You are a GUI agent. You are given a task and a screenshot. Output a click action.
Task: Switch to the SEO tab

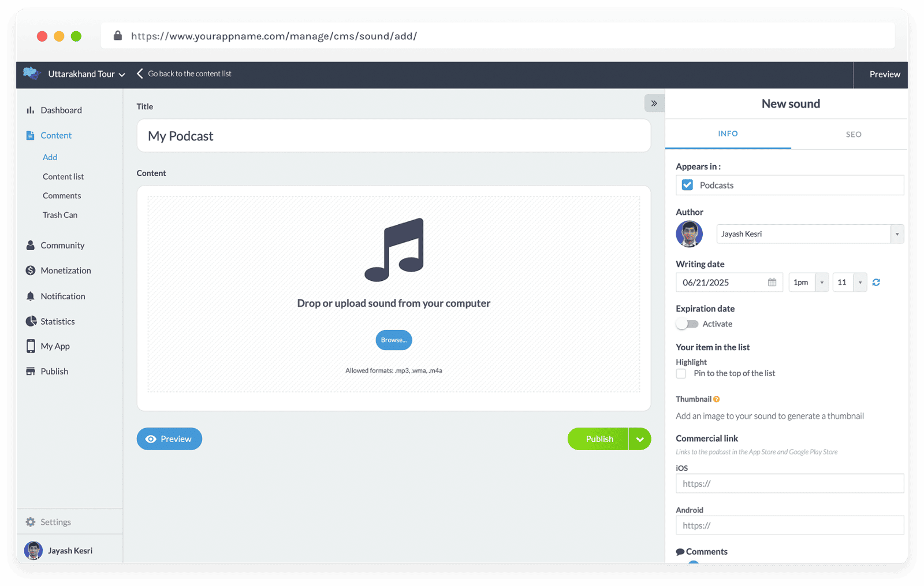853,135
